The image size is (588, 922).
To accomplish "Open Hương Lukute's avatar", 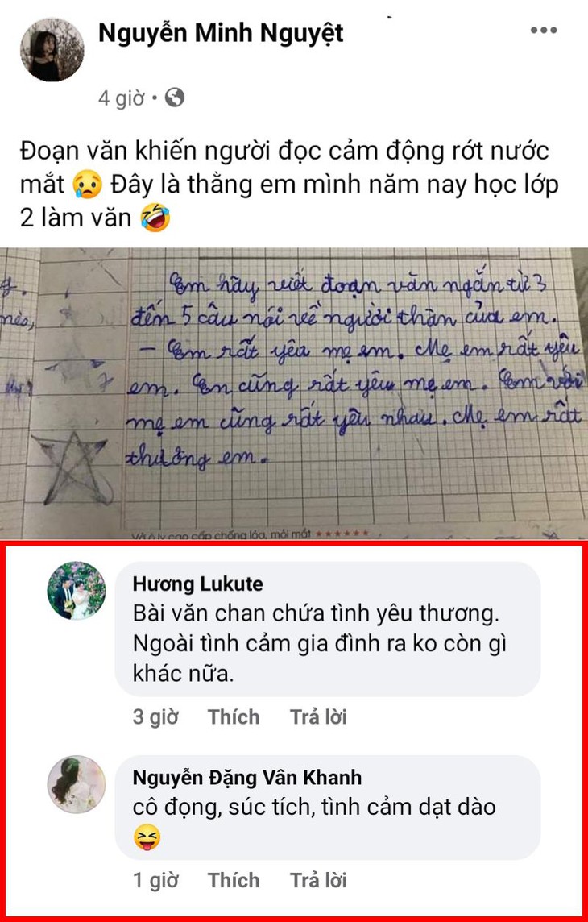I will (77, 591).
